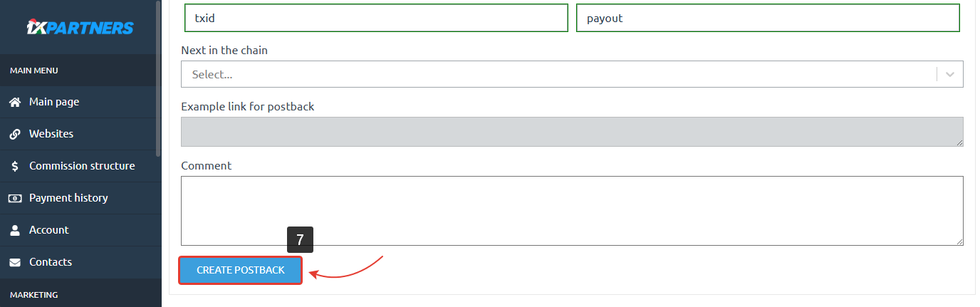The height and width of the screenshot is (307, 980).
Task: Click the Comment box resize handle
Action: point(959,242)
